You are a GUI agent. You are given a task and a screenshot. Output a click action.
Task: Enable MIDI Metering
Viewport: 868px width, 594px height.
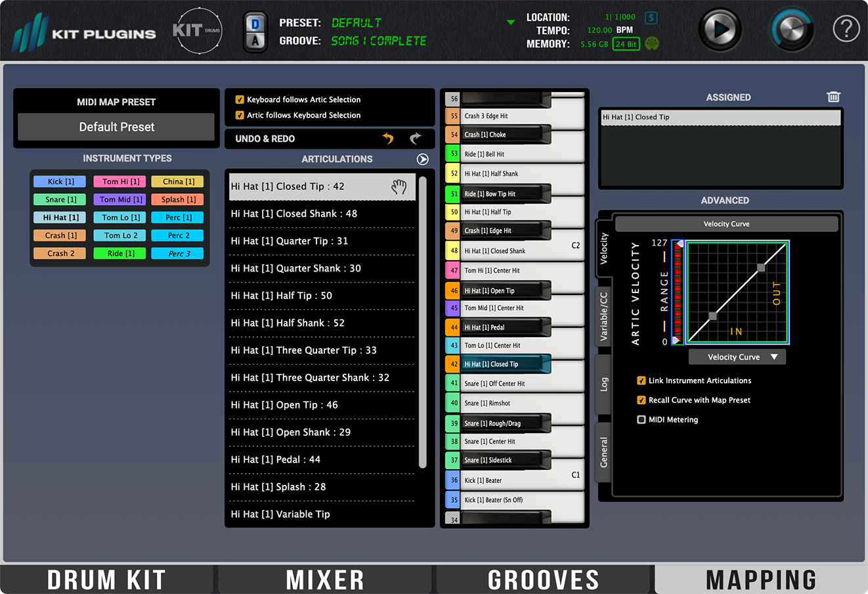(641, 419)
